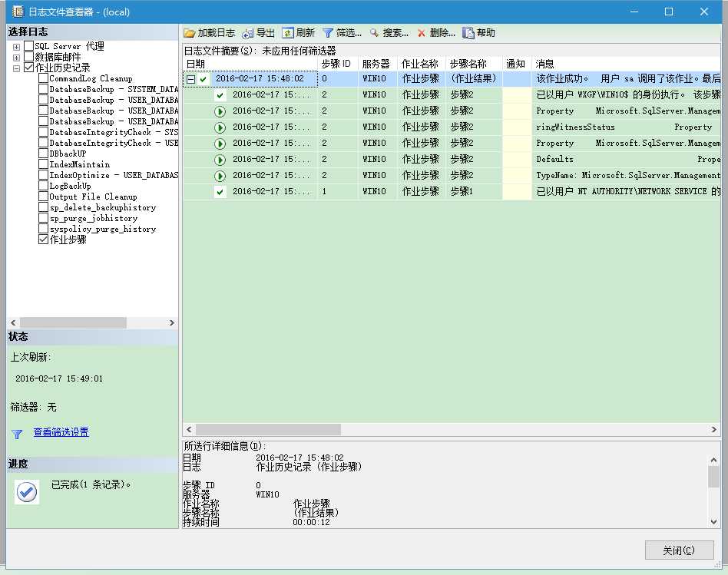Click the horizontal scrollbar thumb of the log grid
Image resolution: width=728 pixels, height=575 pixels.
268,429
